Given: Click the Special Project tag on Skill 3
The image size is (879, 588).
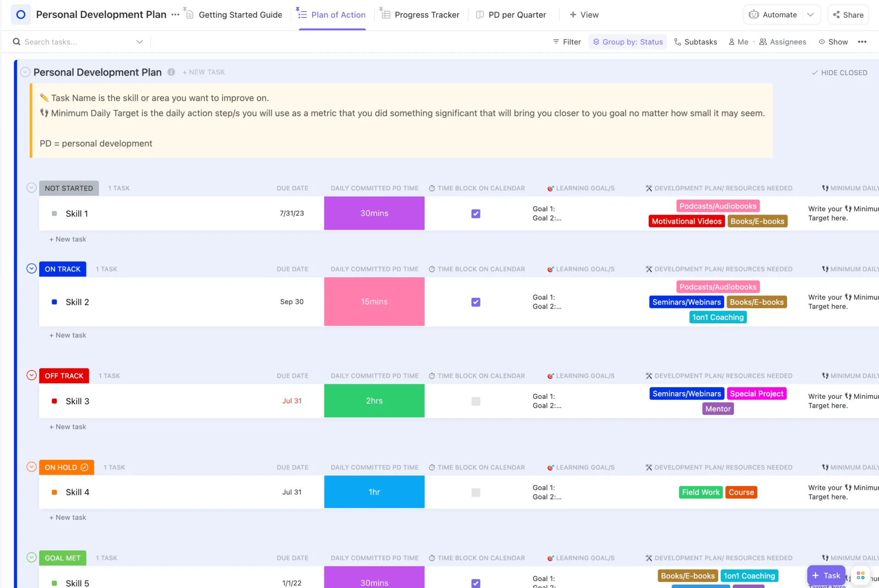Looking at the screenshot, I should pos(756,394).
